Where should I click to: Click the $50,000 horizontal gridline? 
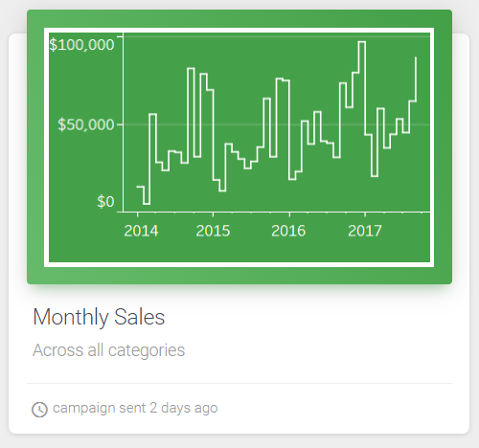[x=277, y=124]
